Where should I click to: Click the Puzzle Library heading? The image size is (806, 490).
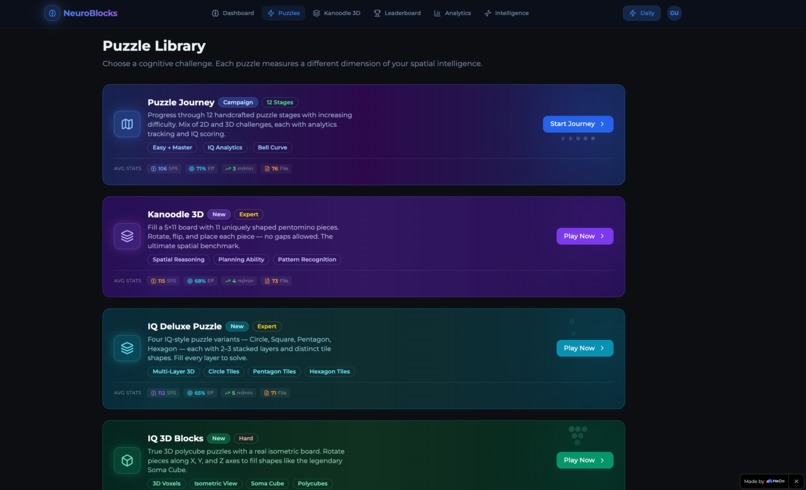coord(154,46)
